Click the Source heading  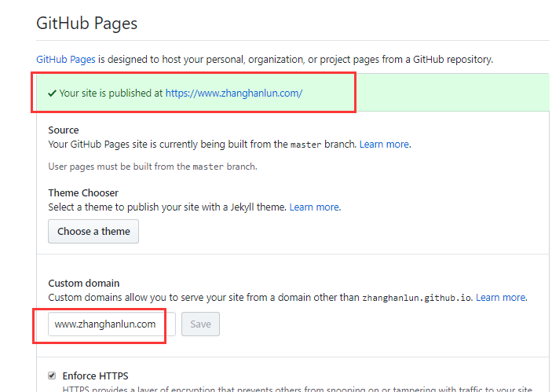point(64,130)
